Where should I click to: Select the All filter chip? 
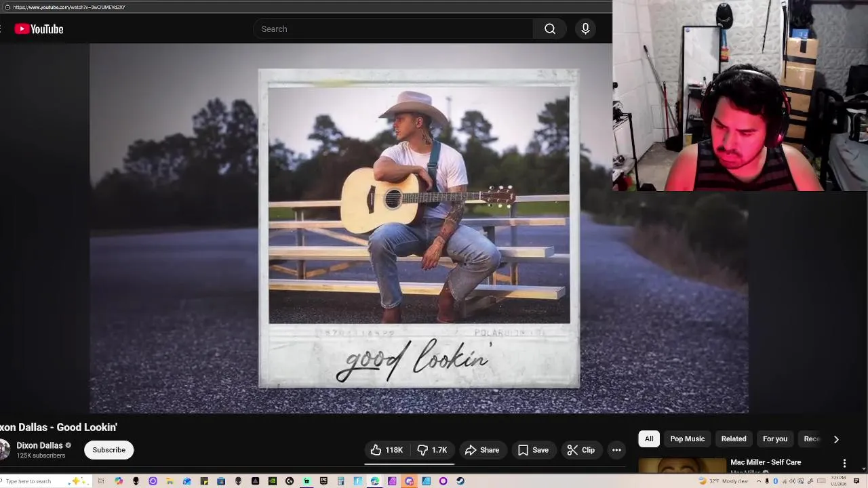(x=649, y=439)
